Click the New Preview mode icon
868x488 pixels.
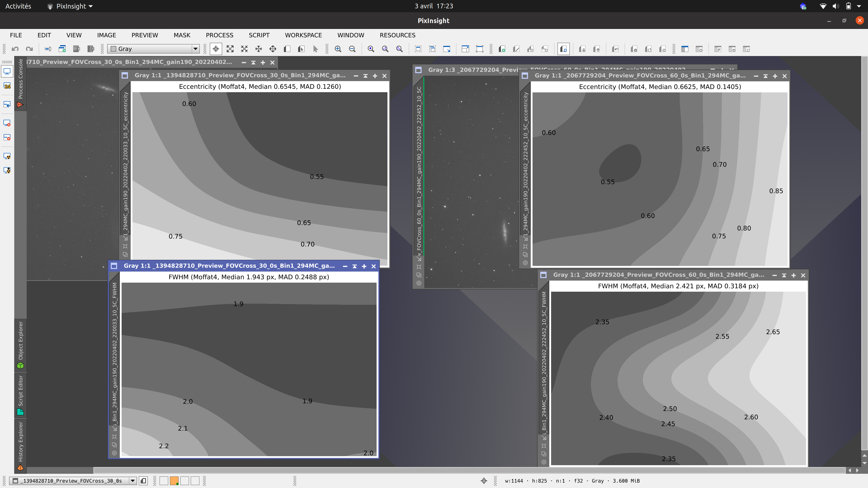(x=287, y=49)
